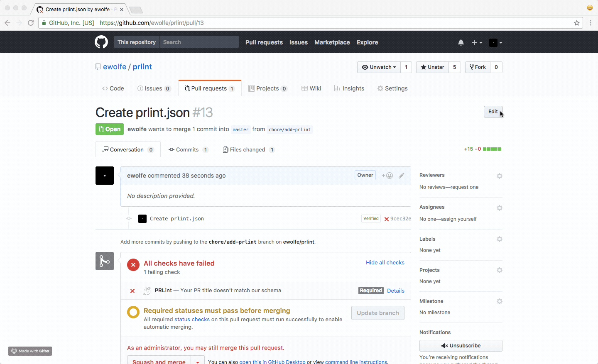Select the Commits tab
The width and height of the screenshot is (598, 364).
coord(188,149)
